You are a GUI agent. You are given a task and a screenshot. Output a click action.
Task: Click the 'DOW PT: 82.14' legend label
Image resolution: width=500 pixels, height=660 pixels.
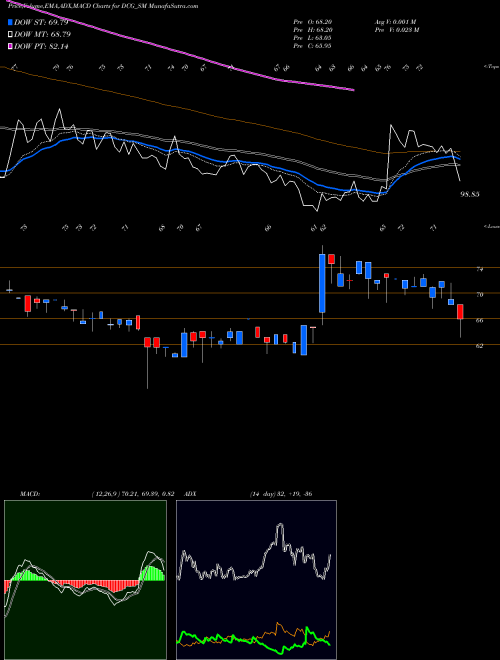pos(41,46)
